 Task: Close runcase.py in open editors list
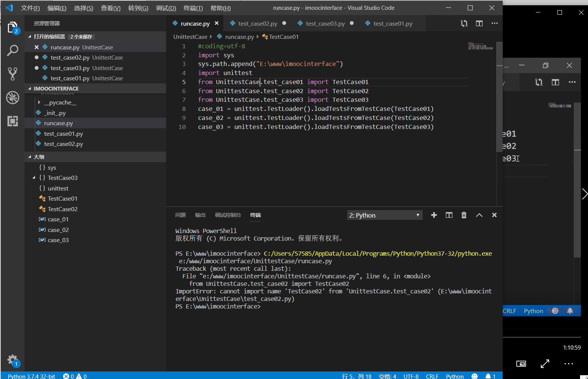coord(37,47)
